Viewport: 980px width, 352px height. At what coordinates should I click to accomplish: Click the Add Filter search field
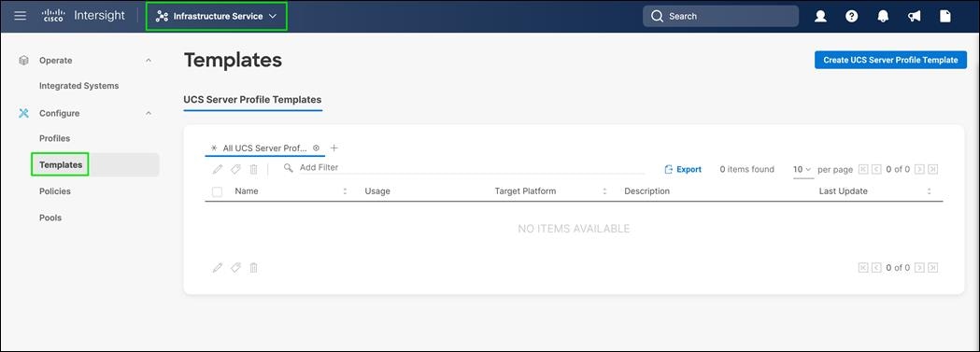[463, 168]
